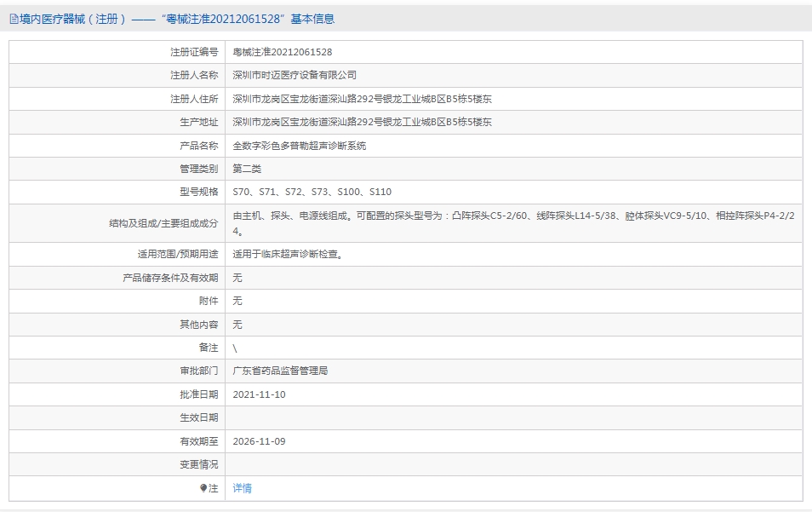Select the 无 value in 附件 row
Screen dimensions: 812x512
237,301
